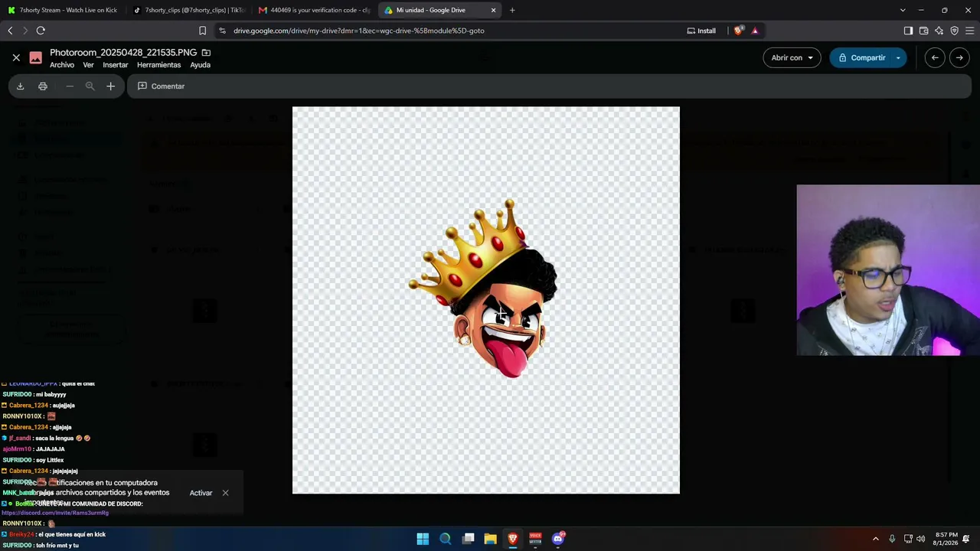This screenshot has height=551, width=980.
Task: Open the browser tab search dropdown
Action: pyautogui.click(x=903, y=10)
